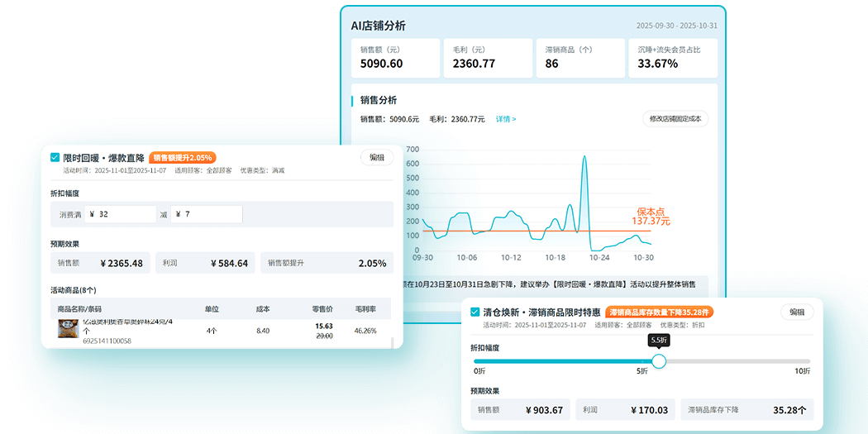Click the 滞销商品库存数量下降35.28件 badge
The height and width of the screenshot is (434, 868).
click(x=659, y=312)
